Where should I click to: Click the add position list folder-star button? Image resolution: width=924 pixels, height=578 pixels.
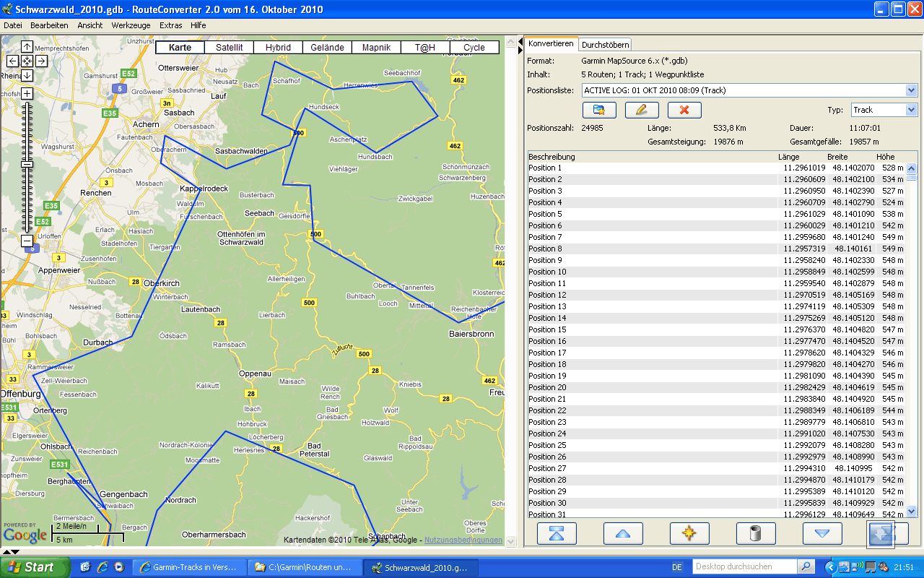coord(599,110)
